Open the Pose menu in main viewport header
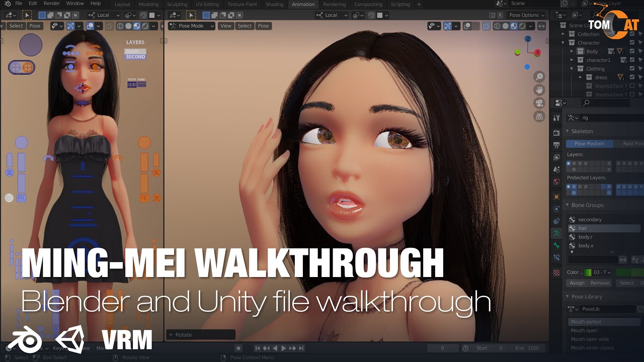This screenshot has height=362, width=644. [x=263, y=26]
